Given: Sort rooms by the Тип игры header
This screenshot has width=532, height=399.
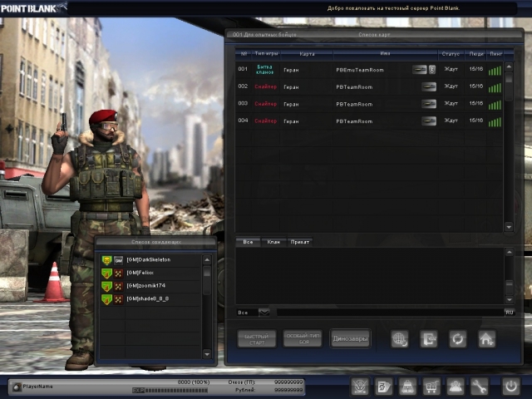Looking at the screenshot, I should pos(266,53).
